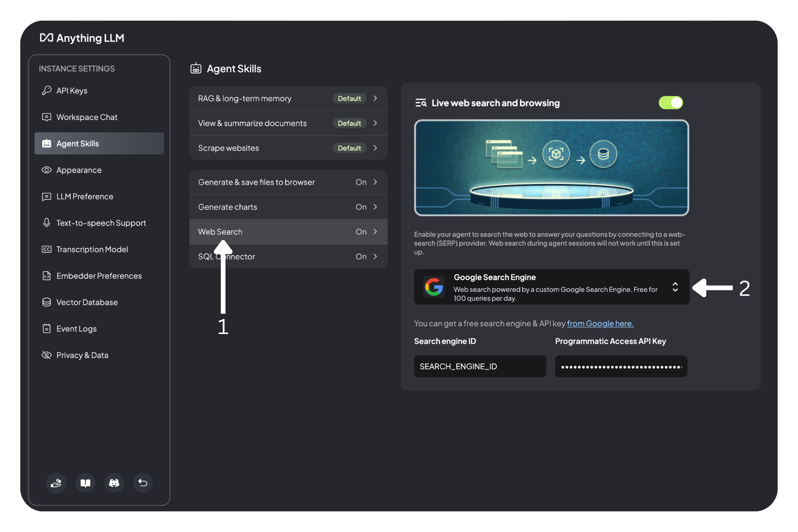Viewport: 798px width, 532px height.
Task: Expand Generate charts chevron
Action: (375, 207)
